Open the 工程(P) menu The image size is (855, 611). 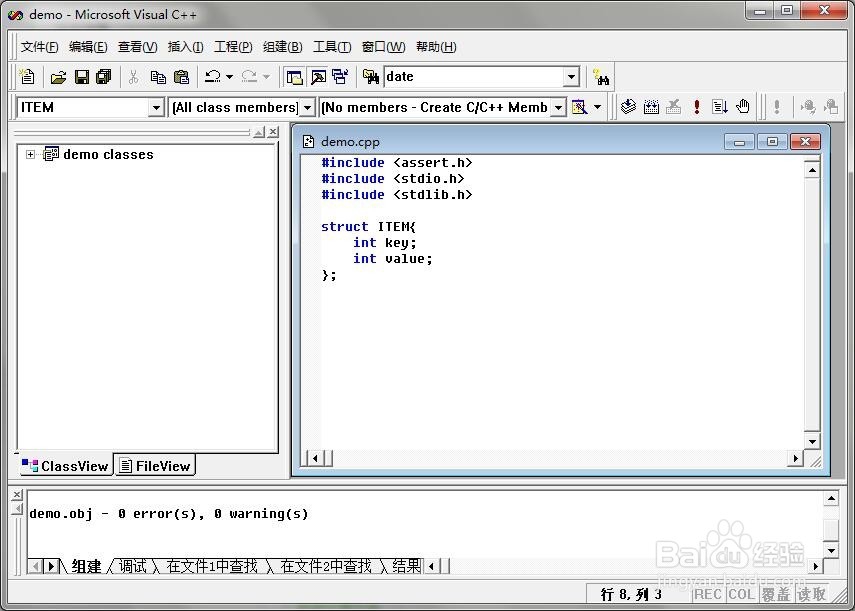[x=233, y=47]
